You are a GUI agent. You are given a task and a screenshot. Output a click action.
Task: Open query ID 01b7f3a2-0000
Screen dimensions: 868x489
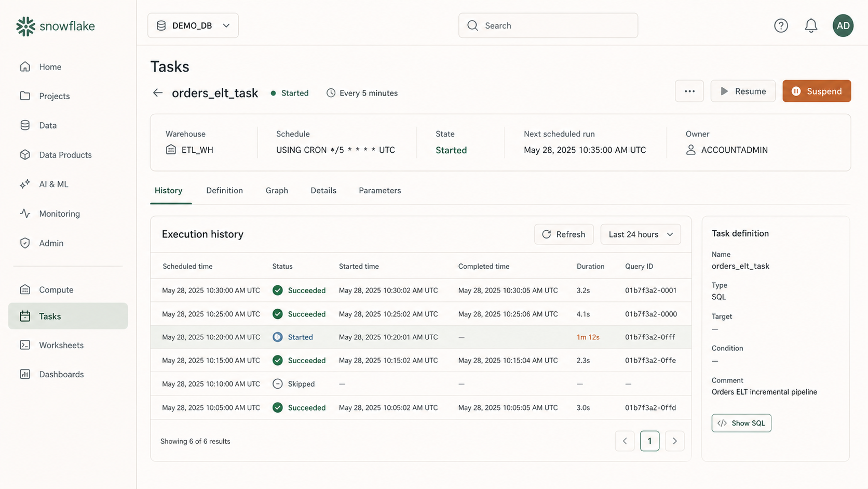pos(651,314)
